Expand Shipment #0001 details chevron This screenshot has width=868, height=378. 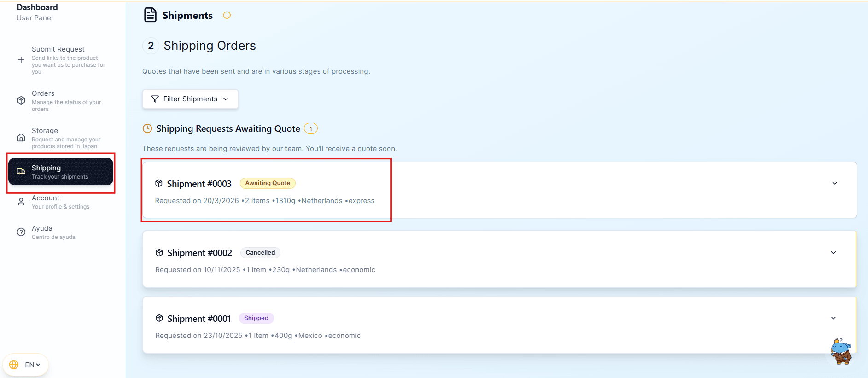coord(833,318)
